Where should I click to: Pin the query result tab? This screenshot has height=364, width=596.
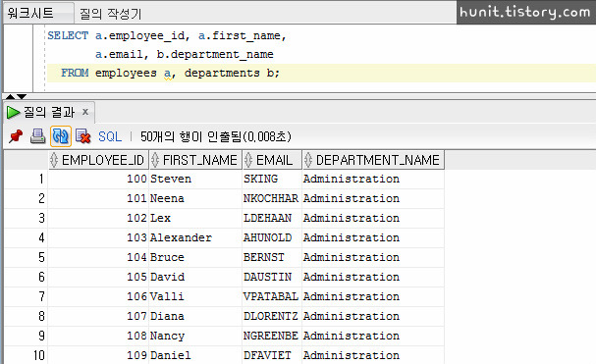16,136
